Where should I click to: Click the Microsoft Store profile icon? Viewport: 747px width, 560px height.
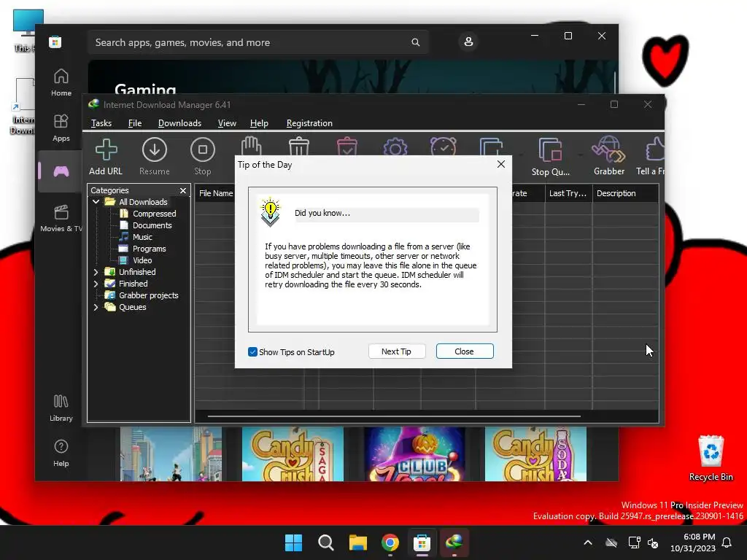pos(468,42)
